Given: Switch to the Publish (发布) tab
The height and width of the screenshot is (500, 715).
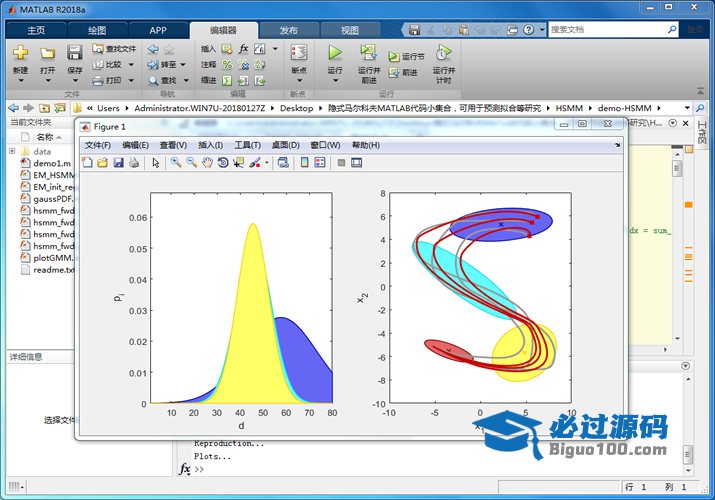Looking at the screenshot, I should pyautogui.click(x=289, y=30).
